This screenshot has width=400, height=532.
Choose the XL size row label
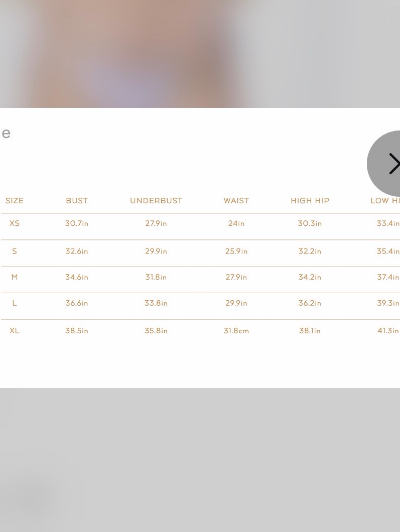coord(14,331)
